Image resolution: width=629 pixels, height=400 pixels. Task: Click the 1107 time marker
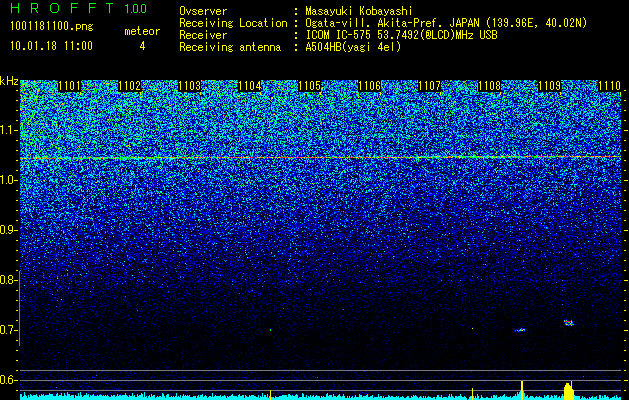point(430,86)
